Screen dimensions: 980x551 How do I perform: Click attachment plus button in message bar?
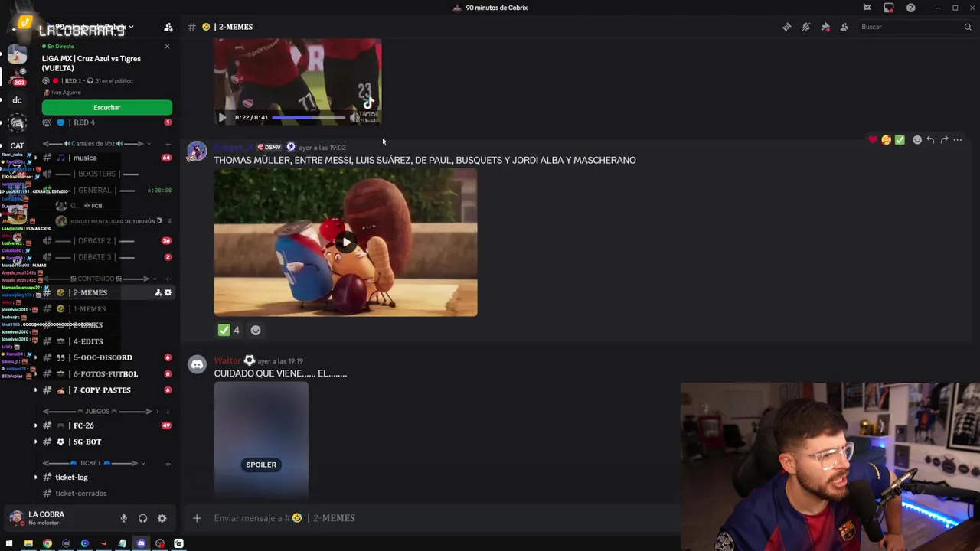197,518
